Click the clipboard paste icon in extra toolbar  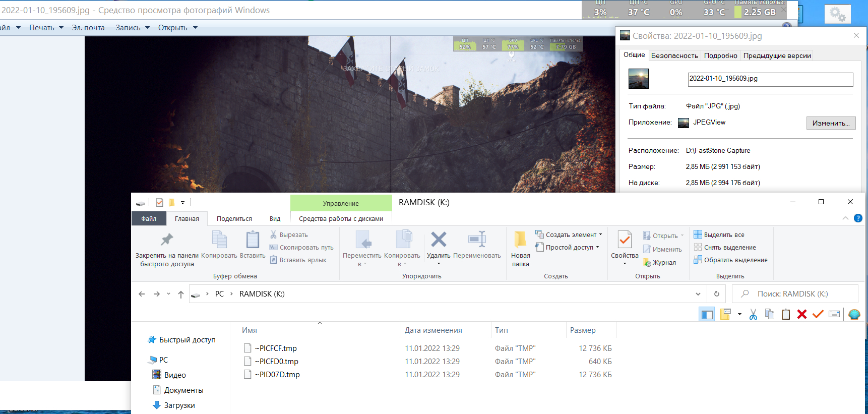[786, 314]
